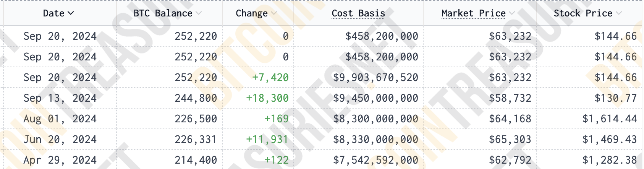
Task: Click the Market Price sort chevron
Action: [512, 13]
